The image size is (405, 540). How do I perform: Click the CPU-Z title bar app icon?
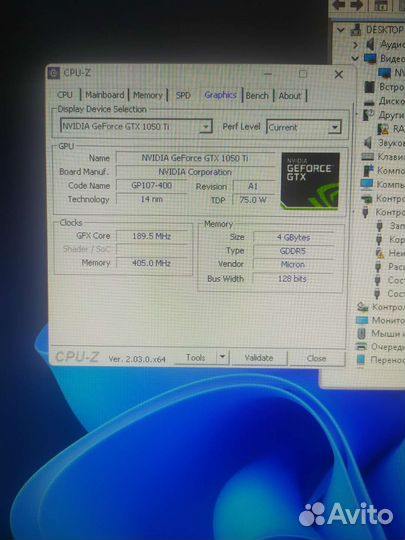click(54, 73)
